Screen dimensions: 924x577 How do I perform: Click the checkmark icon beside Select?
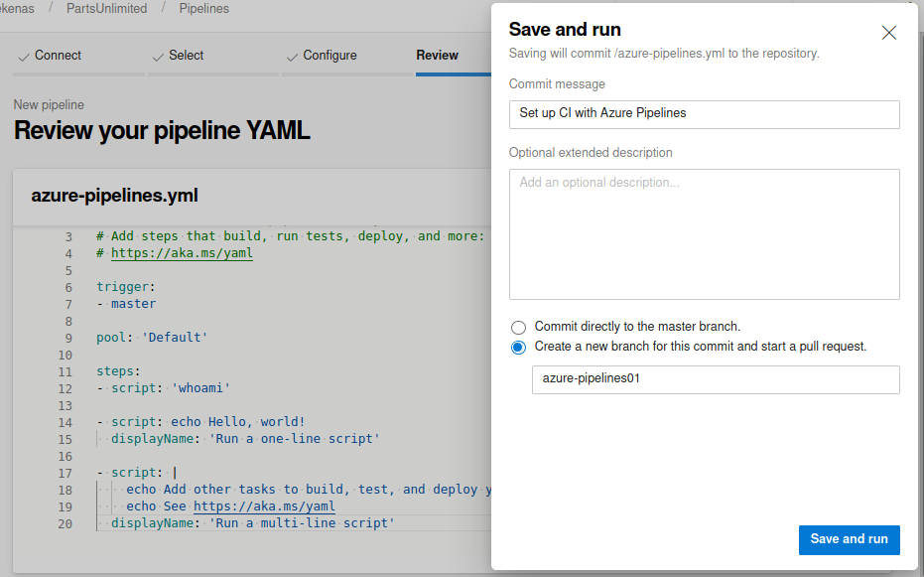click(158, 58)
